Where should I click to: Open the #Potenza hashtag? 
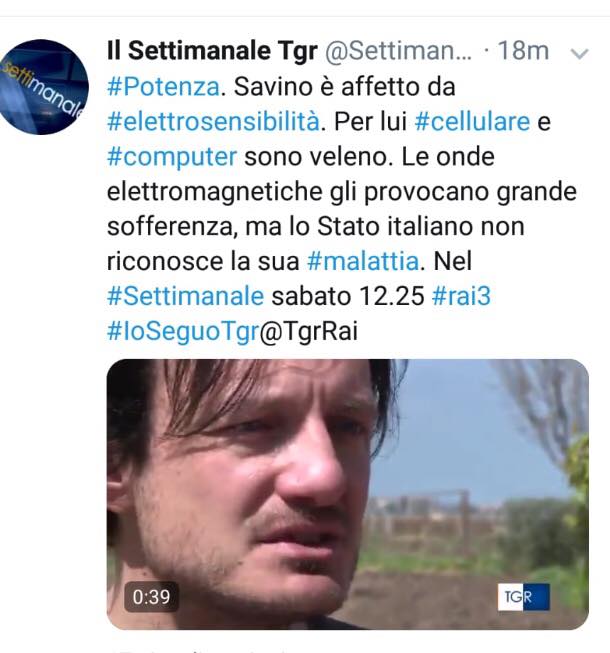163,87
